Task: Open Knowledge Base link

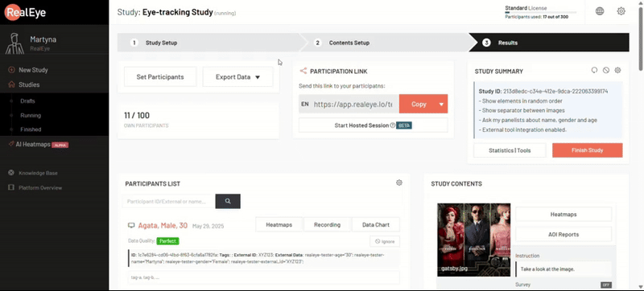Action: [x=38, y=174]
